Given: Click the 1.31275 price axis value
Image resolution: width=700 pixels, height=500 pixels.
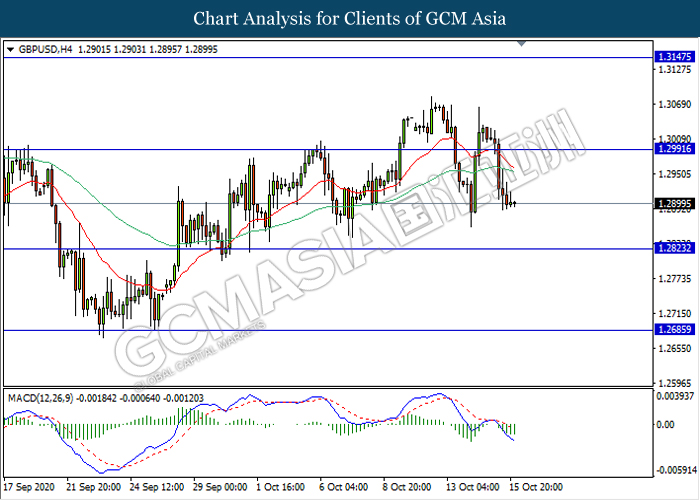Looking at the screenshot, I should point(675,69).
